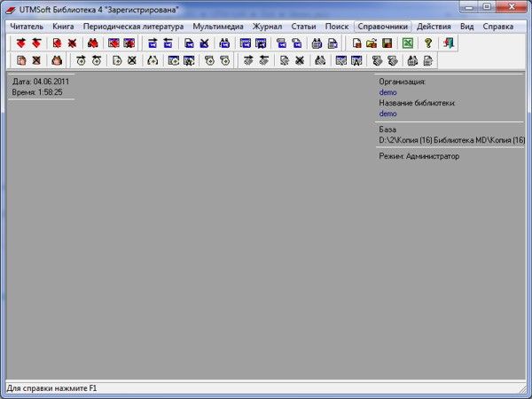
Task: Click the top-row report page icon after binoculars
Action: pyautogui.click(x=332, y=43)
